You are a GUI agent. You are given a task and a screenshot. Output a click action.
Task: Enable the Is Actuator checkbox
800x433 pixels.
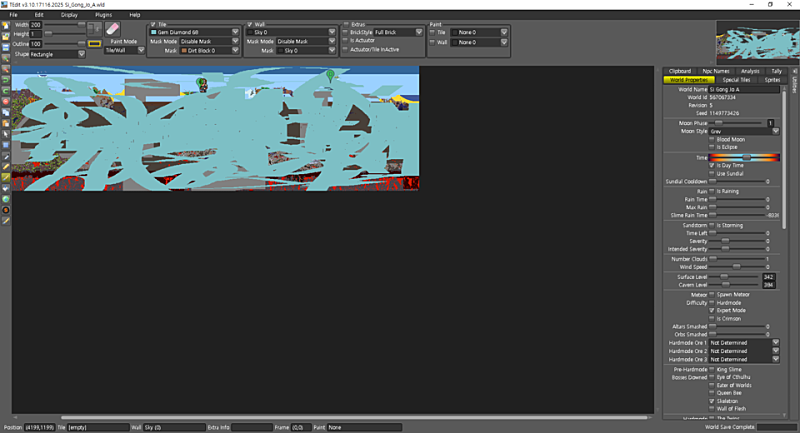click(345, 40)
